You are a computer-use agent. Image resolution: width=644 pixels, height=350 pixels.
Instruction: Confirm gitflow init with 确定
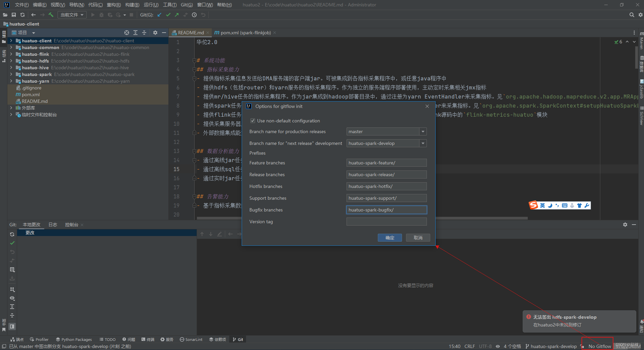(x=390, y=238)
